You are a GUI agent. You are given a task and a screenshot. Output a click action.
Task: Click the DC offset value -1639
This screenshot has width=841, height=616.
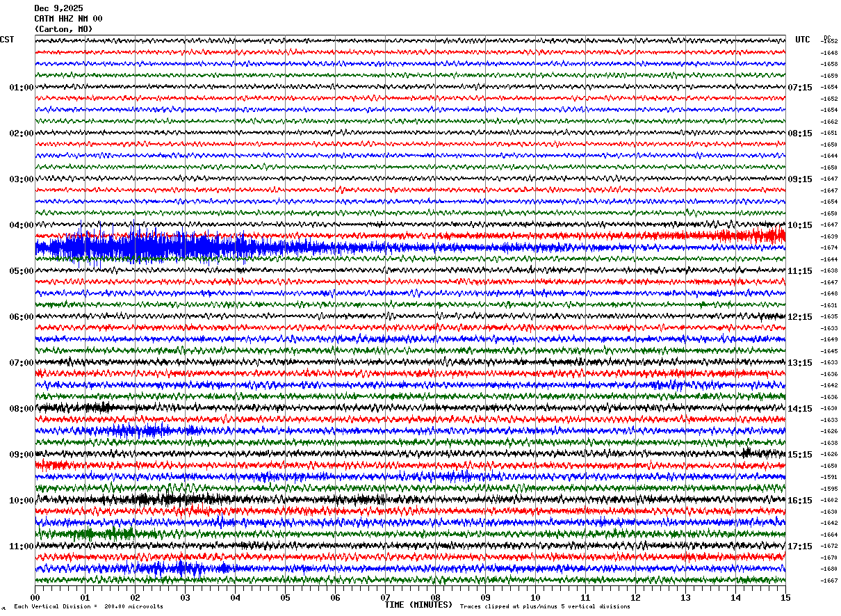pyautogui.click(x=829, y=236)
